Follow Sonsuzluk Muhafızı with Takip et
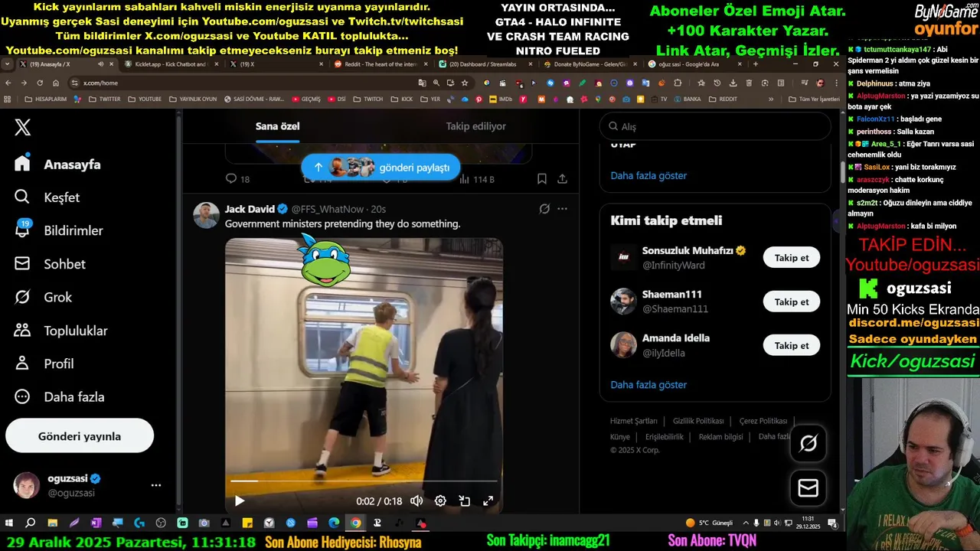 791,258
